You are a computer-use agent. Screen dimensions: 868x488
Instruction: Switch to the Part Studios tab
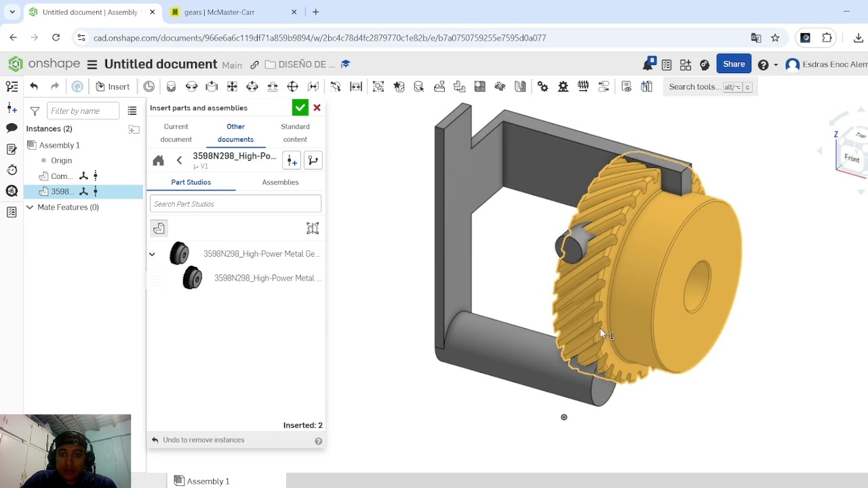[x=191, y=182]
